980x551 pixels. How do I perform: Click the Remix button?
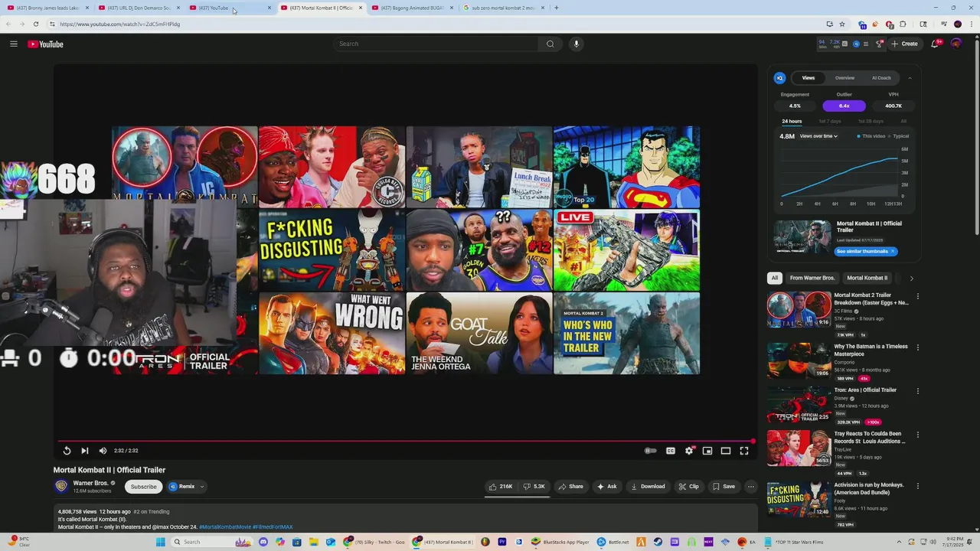click(182, 486)
